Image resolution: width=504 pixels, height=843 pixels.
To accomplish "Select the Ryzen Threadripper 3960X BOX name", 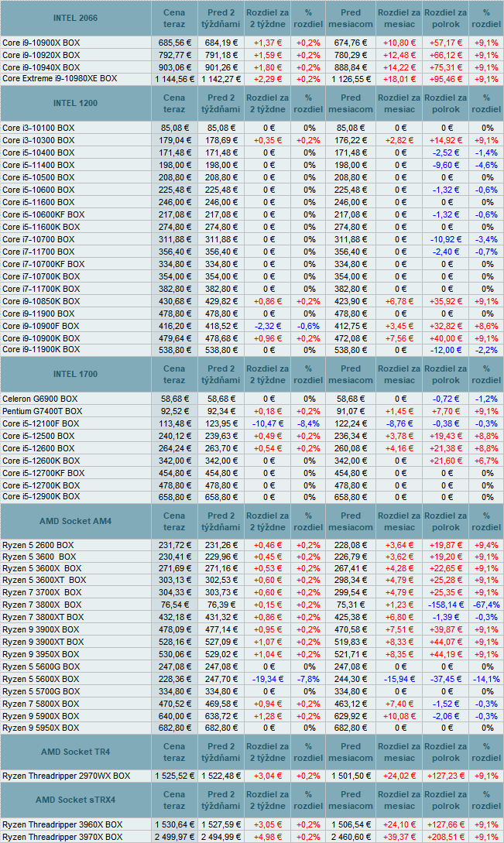I will 63,824.
